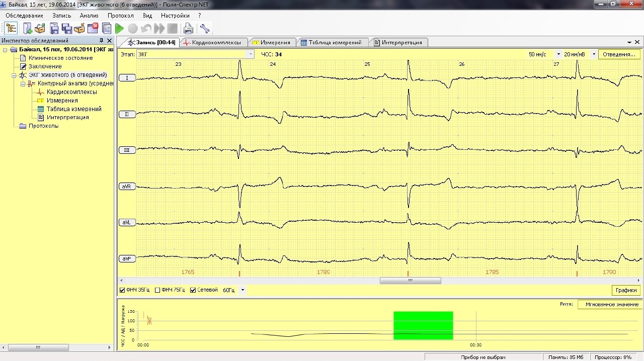Click the green selection on rhythm timeline
This screenshot has width=644, height=361.
pyautogui.click(x=423, y=325)
